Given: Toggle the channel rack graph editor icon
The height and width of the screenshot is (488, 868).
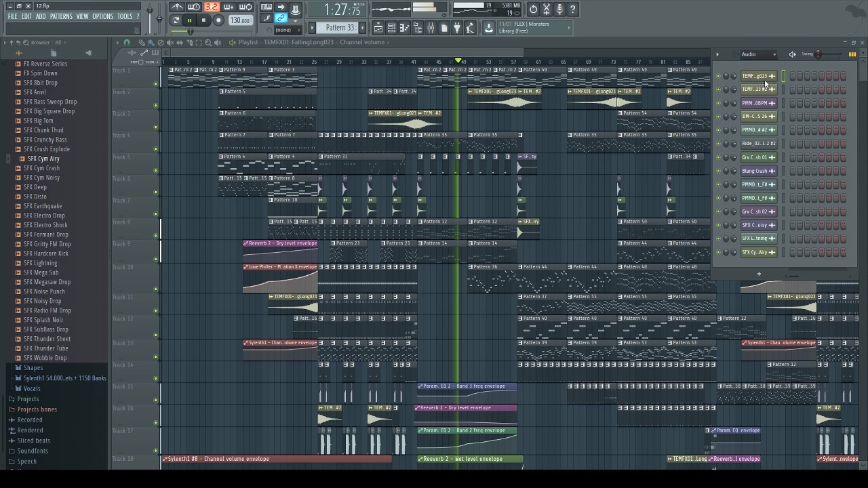Looking at the screenshot, I should coord(852,54).
